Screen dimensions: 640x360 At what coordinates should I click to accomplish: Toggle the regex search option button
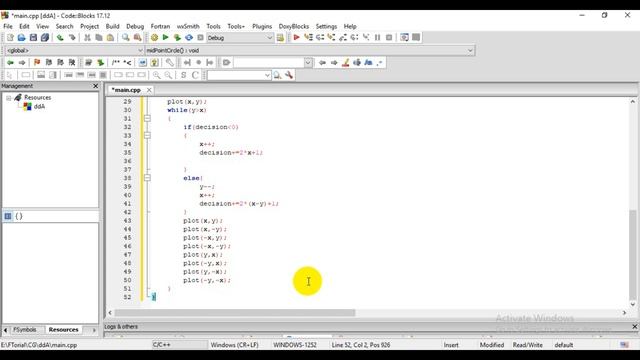380,62
